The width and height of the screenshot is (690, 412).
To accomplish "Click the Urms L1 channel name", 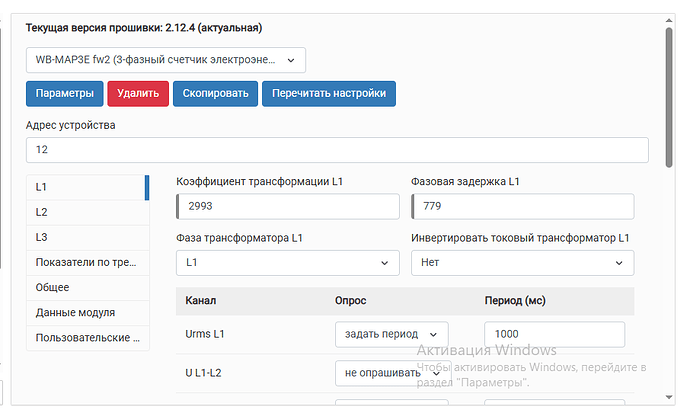I will [x=205, y=334].
